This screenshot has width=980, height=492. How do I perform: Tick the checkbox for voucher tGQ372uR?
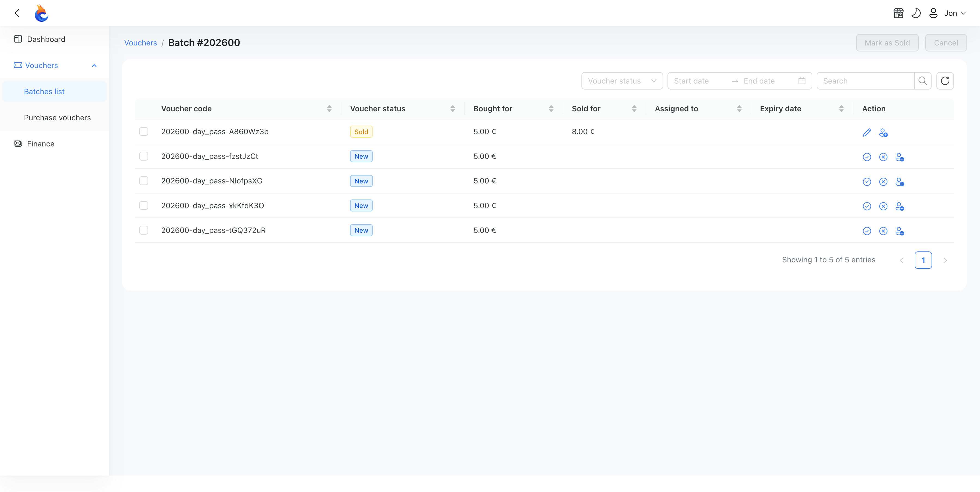pyautogui.click(x=143, y=230)
